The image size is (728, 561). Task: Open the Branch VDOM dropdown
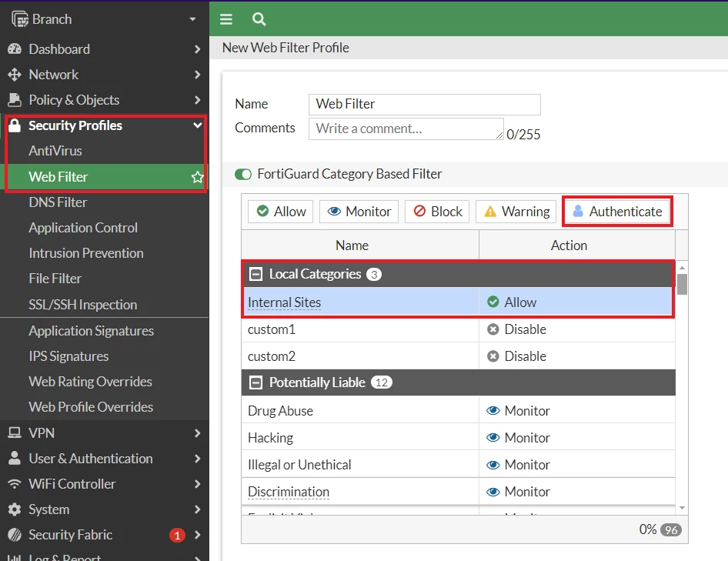[192, 19]
